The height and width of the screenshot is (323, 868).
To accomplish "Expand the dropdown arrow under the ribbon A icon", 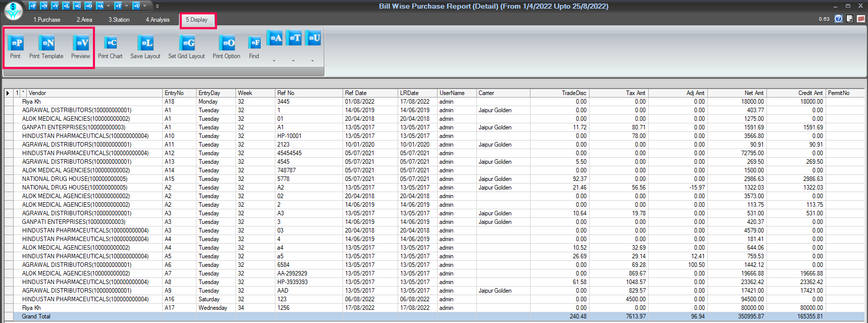I will click(x=274, y=61).
